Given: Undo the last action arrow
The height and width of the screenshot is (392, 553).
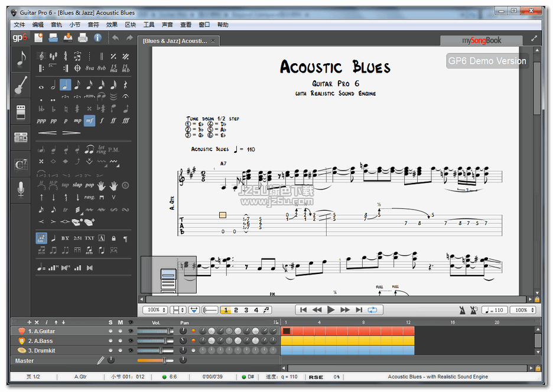Looking at the screenshot, I should pyautogui.click(x=115, y=37).
